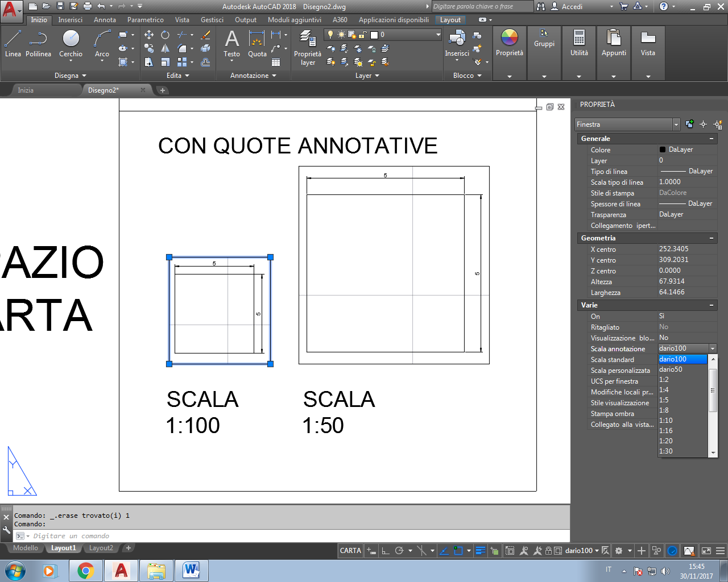
Task: Toggle CARTA paper space in status bar
Action: pyautogui.click(x=350, y=551)
